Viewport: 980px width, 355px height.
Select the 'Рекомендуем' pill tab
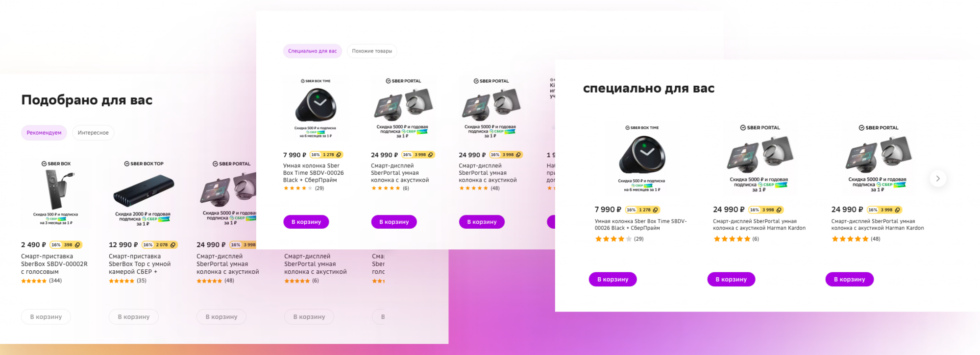click(44, 133)
